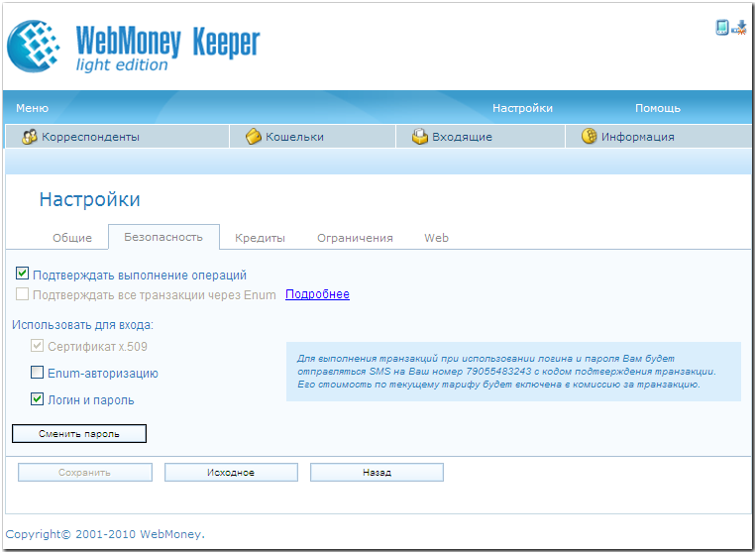Open the Меню menu
Screen dimensions: 756x553
33,108
